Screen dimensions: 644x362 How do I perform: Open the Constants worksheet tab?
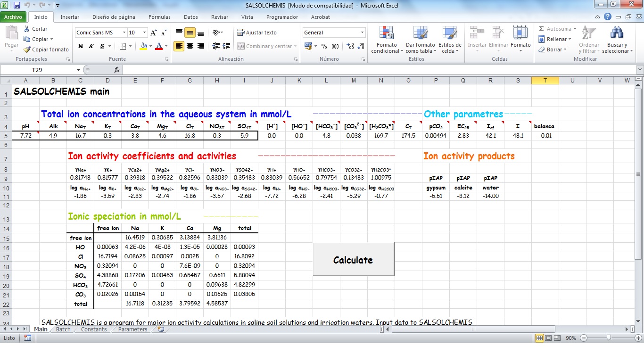[94, 329]
